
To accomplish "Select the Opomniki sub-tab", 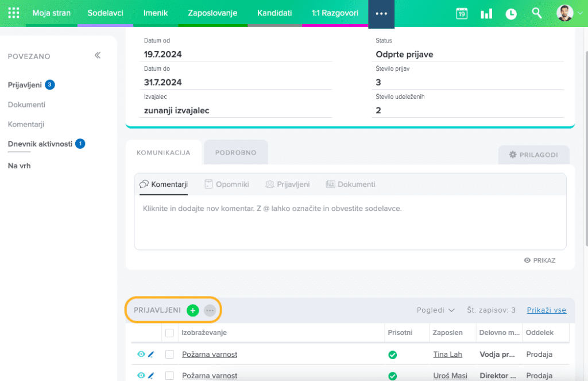I will click(227, 184).
